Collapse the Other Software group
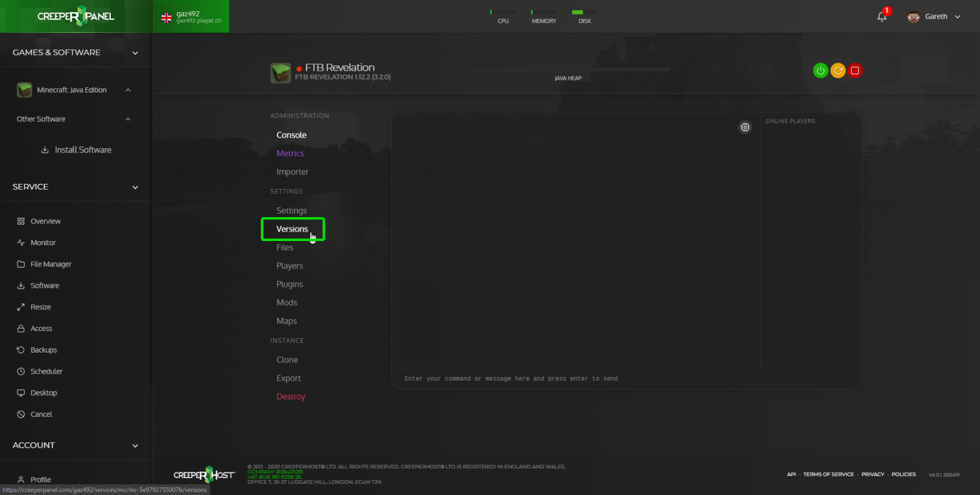This screenshot has width=980, height=495. (x=128, y=119)
